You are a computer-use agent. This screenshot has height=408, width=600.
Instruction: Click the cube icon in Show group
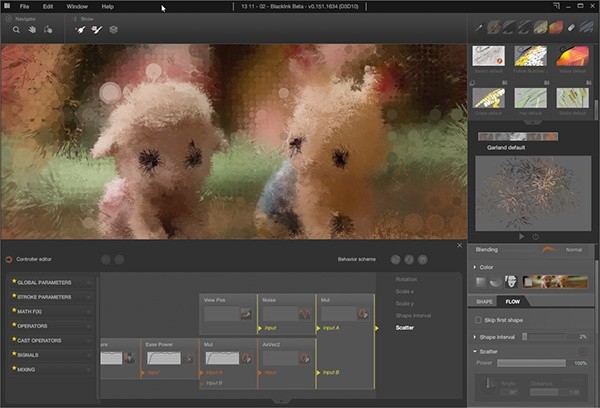(113, 29)
